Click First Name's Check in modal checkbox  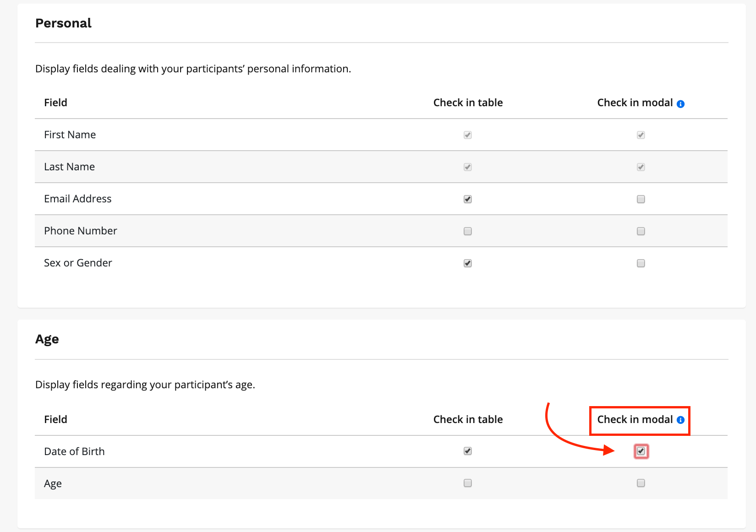click(641, 135)
